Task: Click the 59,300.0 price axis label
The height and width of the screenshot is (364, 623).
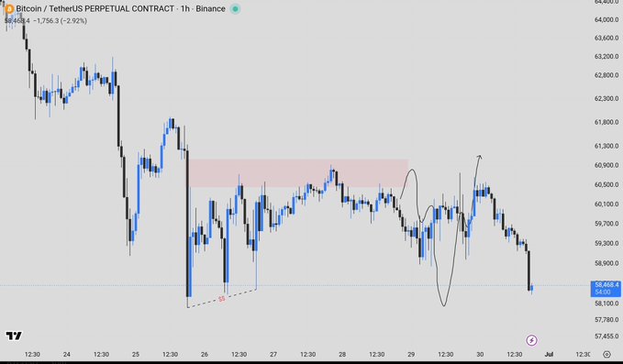Action: coord(606,243)
